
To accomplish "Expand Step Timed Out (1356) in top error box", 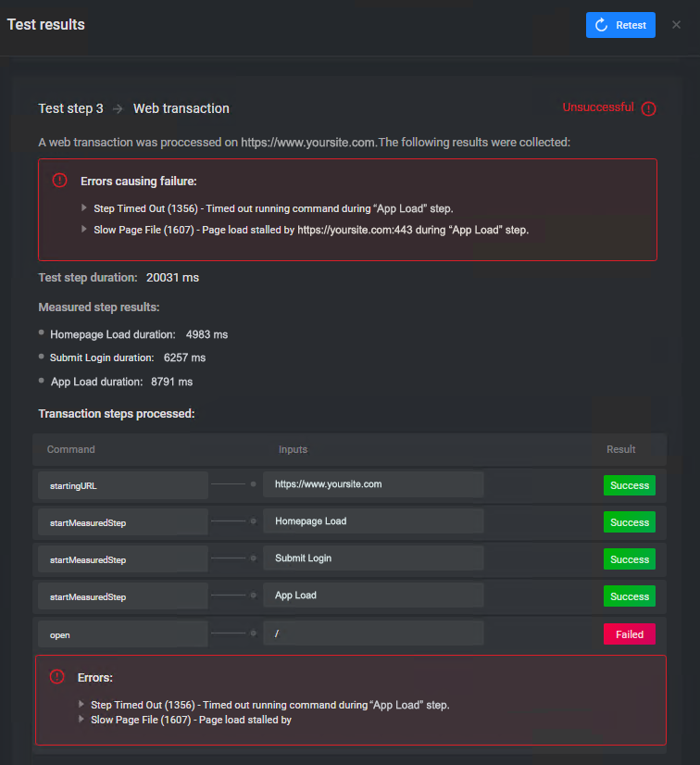I will [84, 208].
